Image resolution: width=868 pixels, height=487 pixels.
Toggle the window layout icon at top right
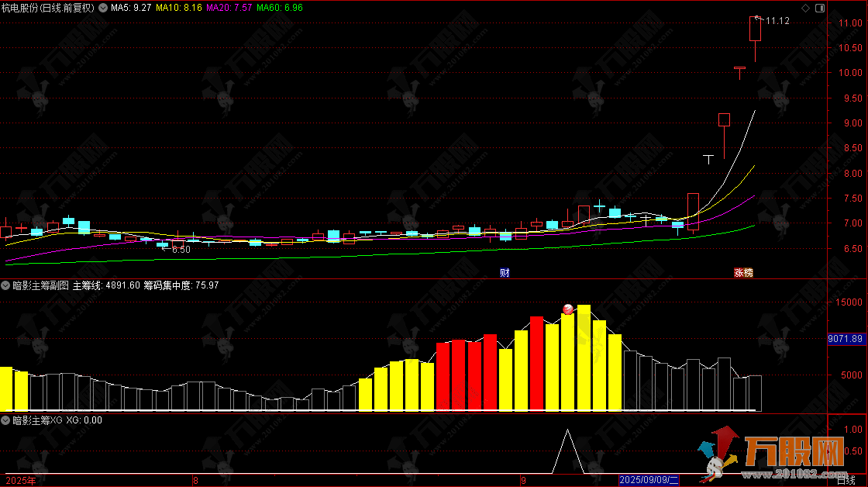[x=820, y=8]
